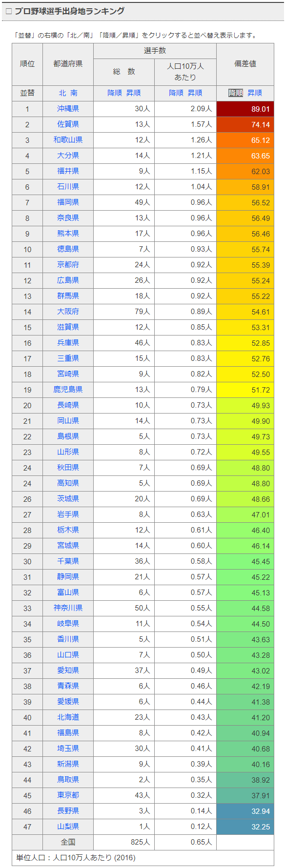Select highlighted 降順 under 偏差値 column
This screenshot has height=868, width=285.
pos(236,93)
